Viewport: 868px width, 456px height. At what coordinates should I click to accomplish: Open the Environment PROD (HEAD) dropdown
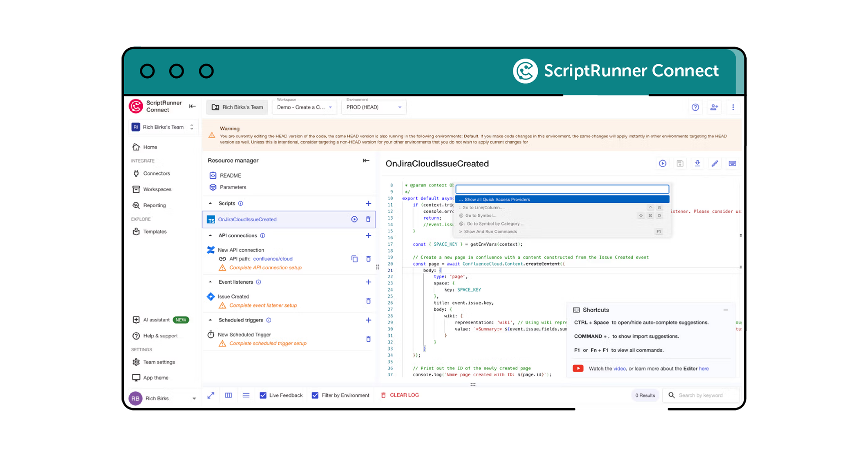click(374, 107)
